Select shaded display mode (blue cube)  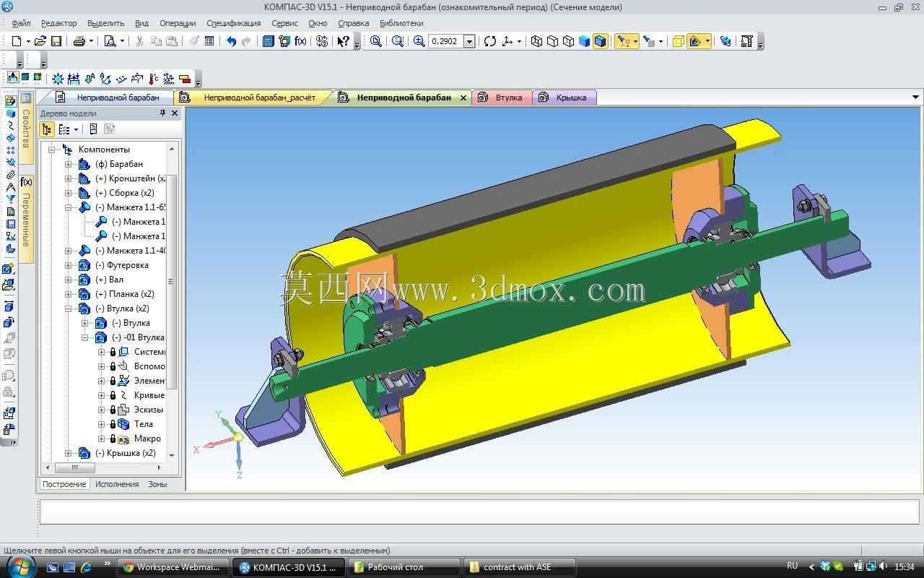[x=584, y=41]
